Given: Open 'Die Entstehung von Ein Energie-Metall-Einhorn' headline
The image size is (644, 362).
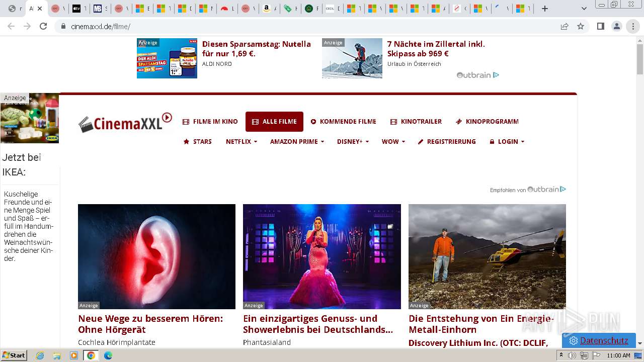Looking at the screenshot, I should [x=481, y=324].
